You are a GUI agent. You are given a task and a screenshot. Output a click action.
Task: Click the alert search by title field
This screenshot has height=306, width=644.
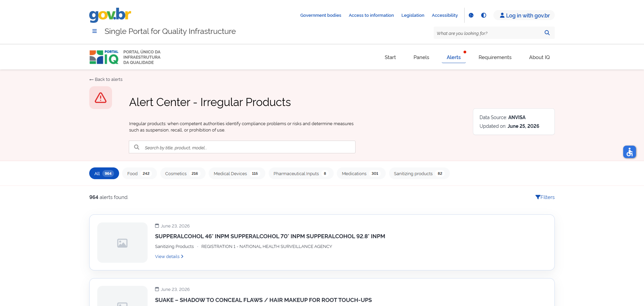tap(242, 147)
